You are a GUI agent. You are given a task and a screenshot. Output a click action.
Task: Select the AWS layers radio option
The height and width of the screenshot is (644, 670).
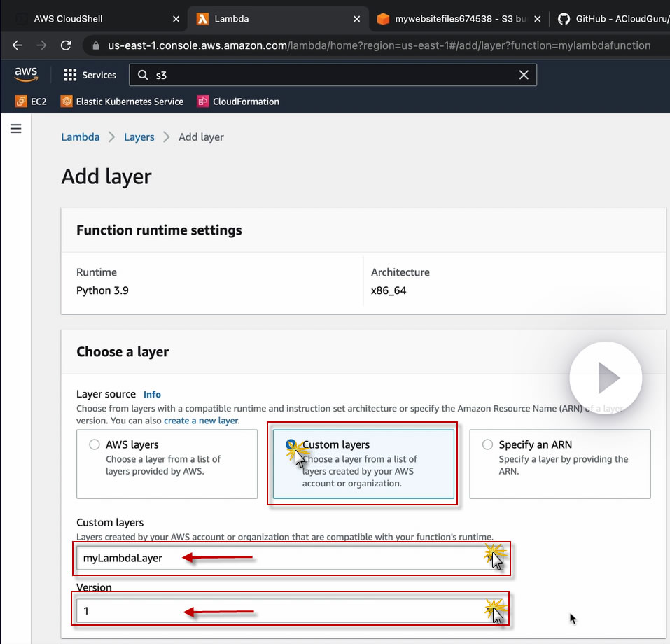tap(95, 444)
